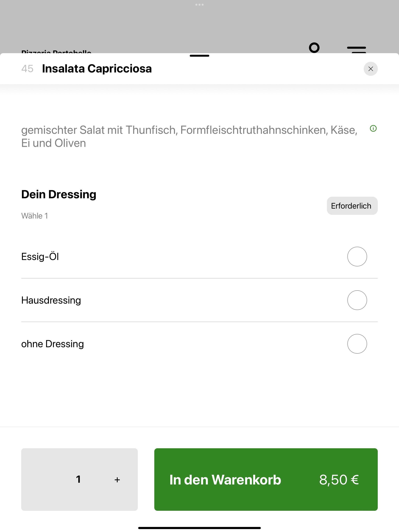Close the Insalata Capricciosa sheet

click(370, 69)
